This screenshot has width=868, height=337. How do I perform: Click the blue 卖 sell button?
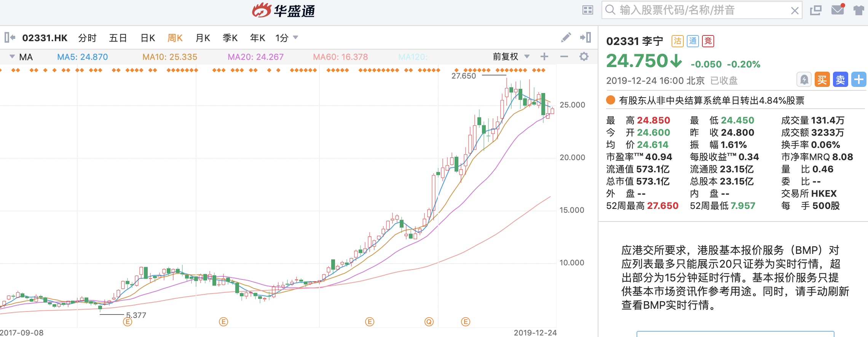point(840,80)
